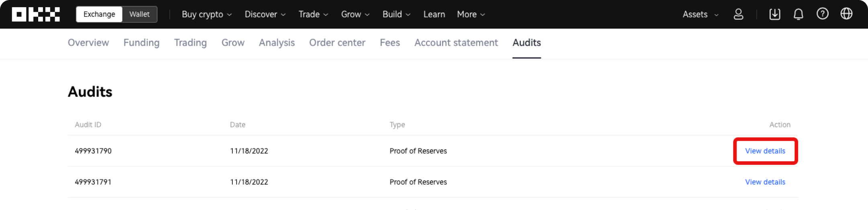This screenshot has width=868, height=210.
Task: Open the notifications bell
Action: click(x=798, y=14)
